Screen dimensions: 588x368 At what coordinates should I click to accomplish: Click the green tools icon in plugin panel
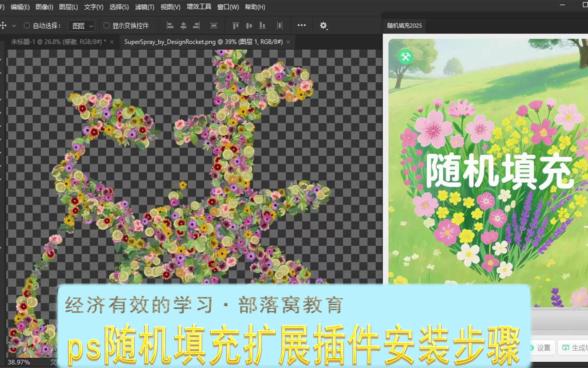(406, 57)
